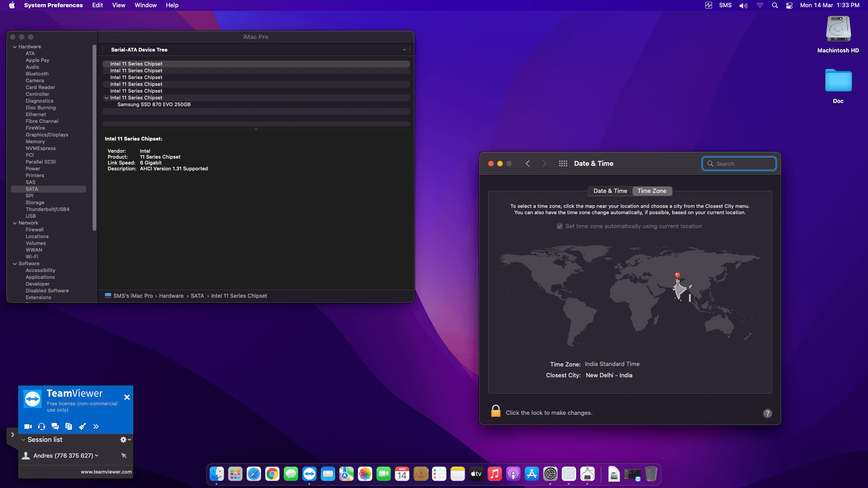The image size is (868, 488).
Task: Open the volume menu bar icon
Action: 743,5
